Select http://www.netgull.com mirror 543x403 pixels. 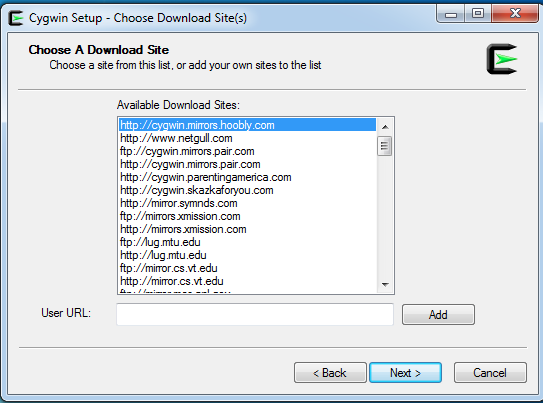247,138
